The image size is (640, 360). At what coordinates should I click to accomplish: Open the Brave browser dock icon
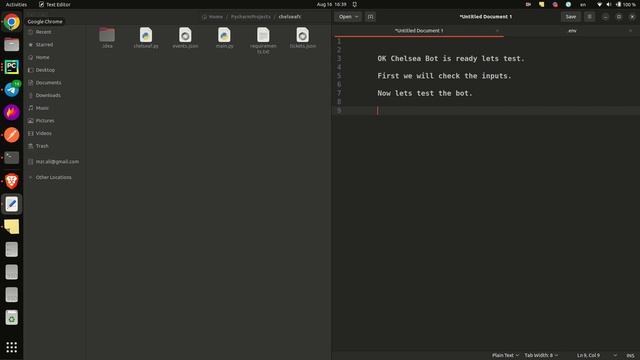tap(11, 180)
